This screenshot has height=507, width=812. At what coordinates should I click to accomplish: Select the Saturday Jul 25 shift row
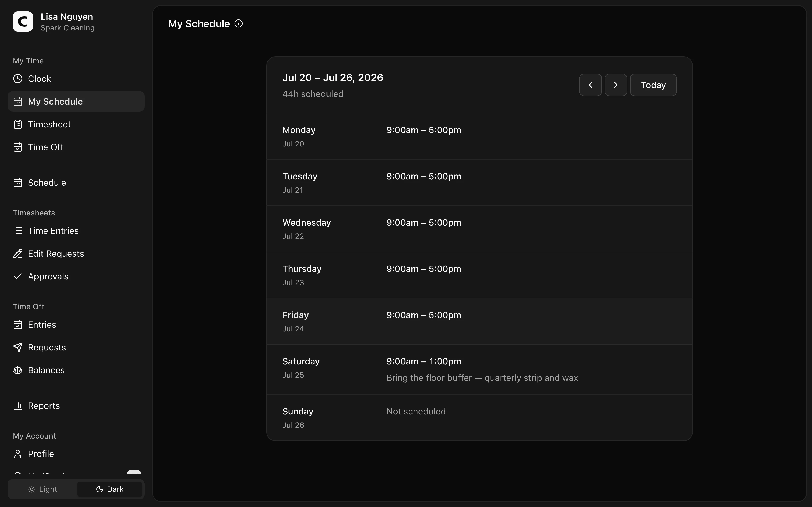point(480,369)
